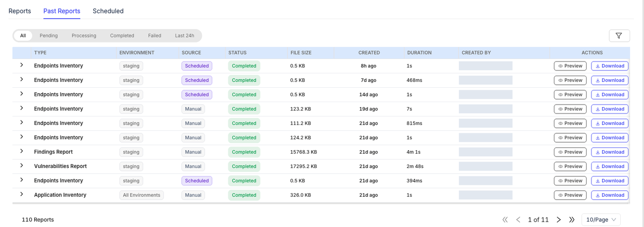Expand the report row created 8h ago
Image resolution: width=644 pixels, height=227 pixels.
point(22,65)
